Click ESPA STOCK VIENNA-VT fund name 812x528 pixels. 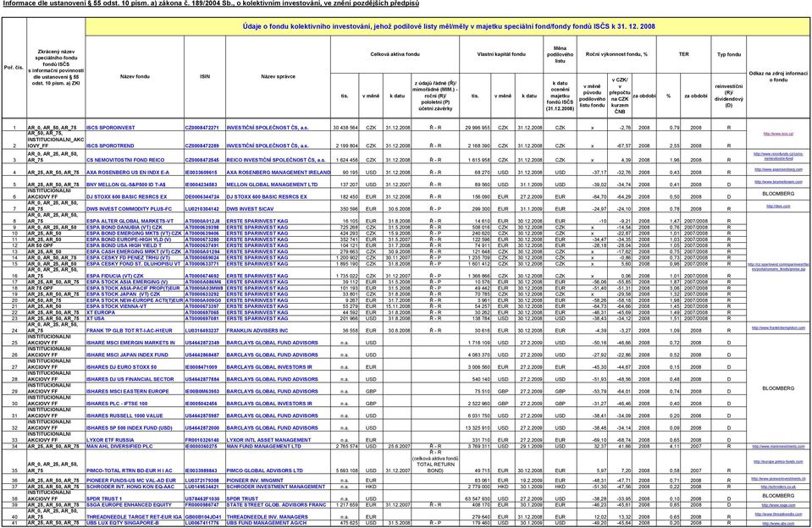click(116, 306)
